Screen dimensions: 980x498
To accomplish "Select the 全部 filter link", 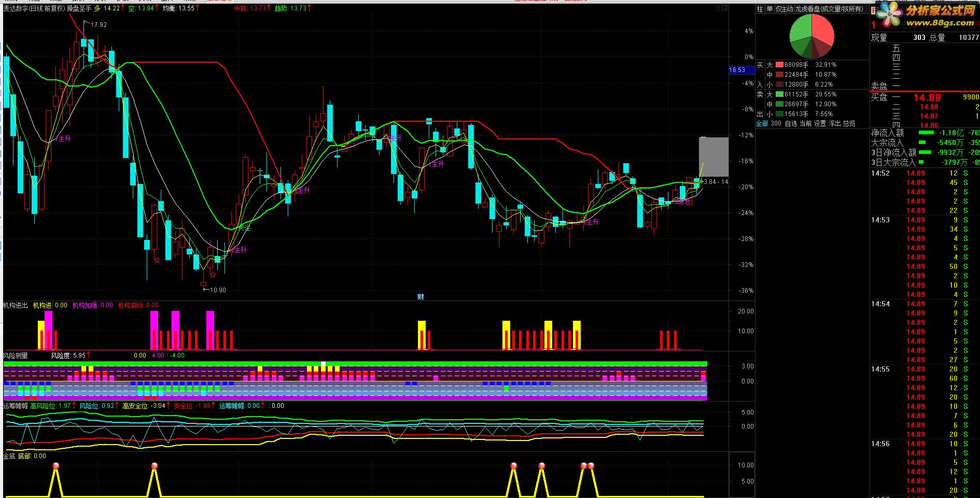I will pos(762,123).
